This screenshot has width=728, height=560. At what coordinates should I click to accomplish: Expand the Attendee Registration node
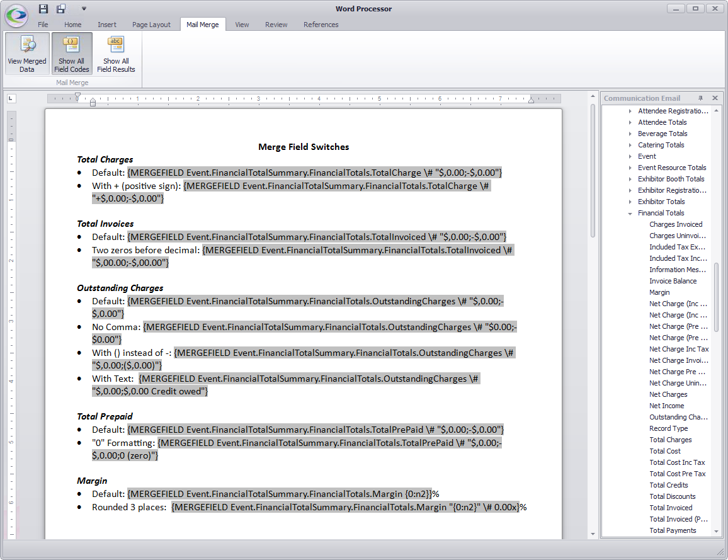(630, 111)
